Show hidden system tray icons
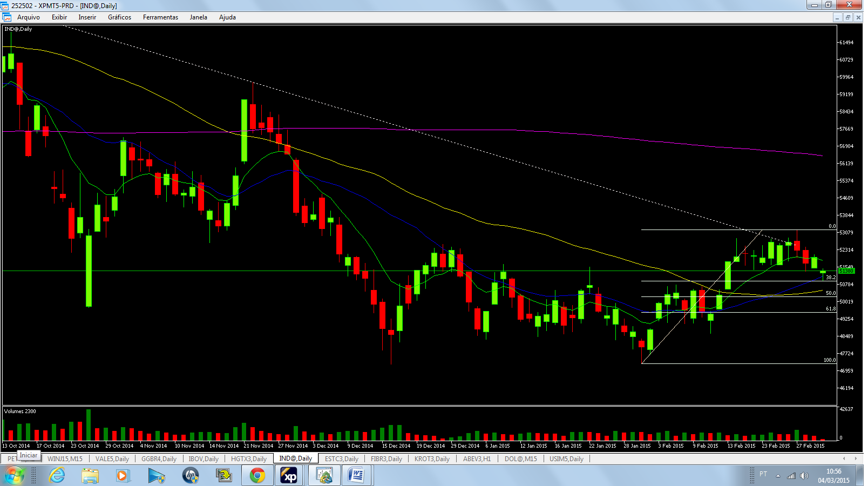This screenshot has width=868, height=486. click(778, 476)
